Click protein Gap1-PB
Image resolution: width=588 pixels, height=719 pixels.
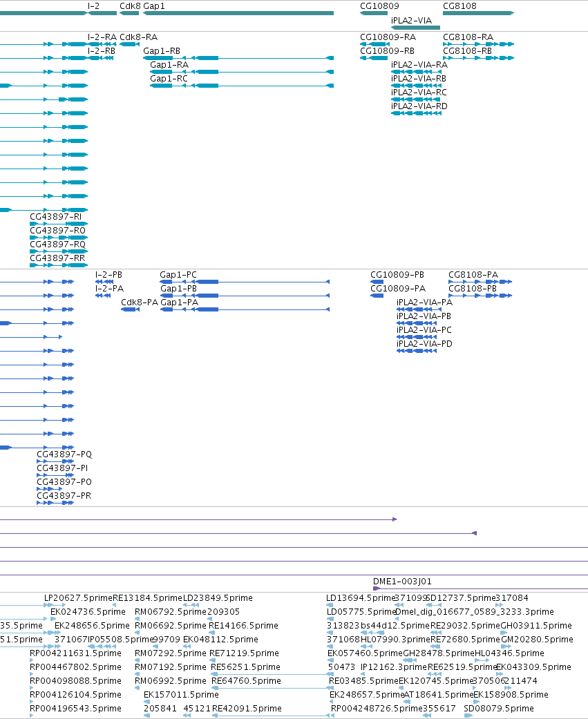coord(178,289)
